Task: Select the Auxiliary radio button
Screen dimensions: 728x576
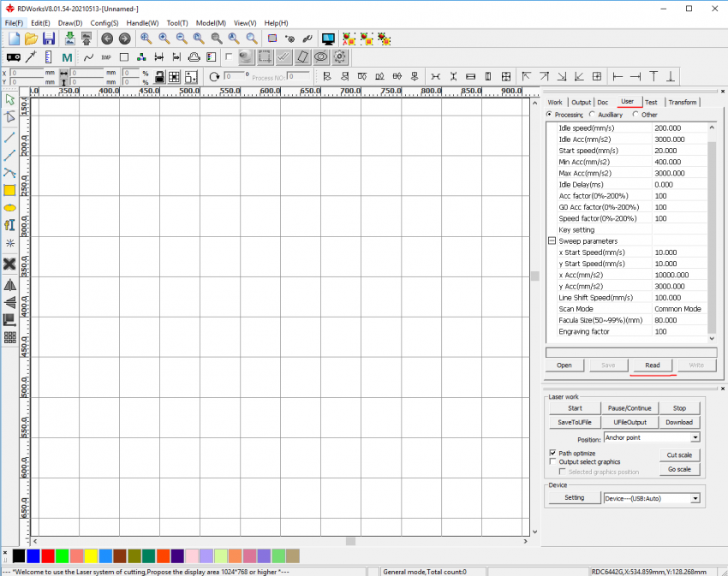Action: pos(593,115)
